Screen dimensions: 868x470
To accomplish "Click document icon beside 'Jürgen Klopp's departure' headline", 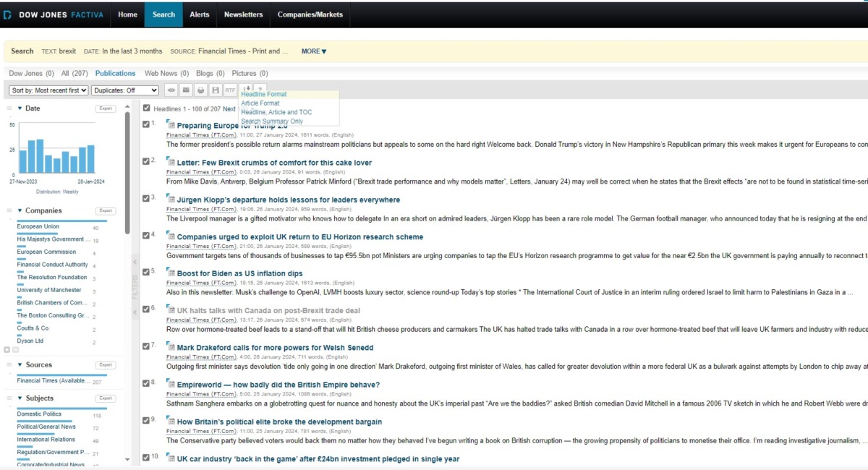I will (171, 199).
